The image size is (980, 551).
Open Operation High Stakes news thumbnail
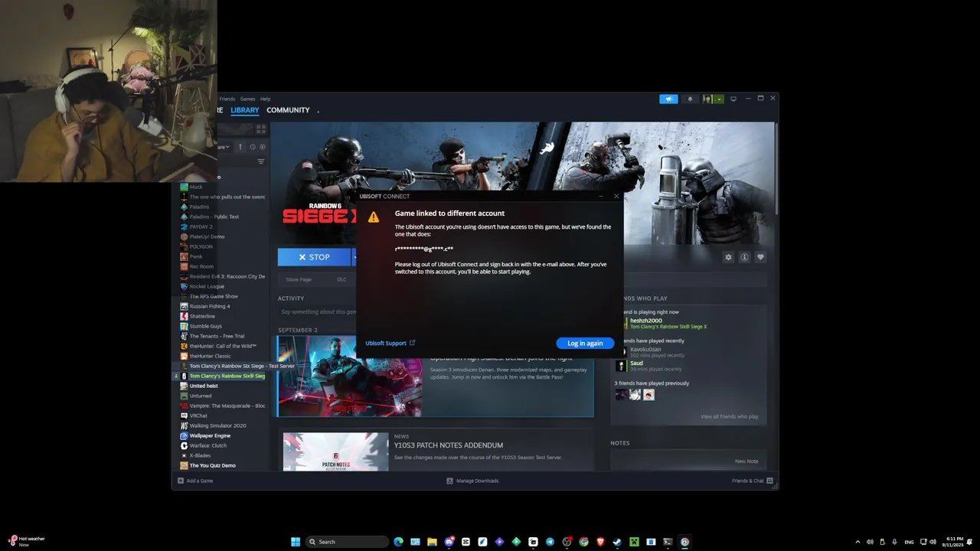pyautogui.click(x=350, y=377)
